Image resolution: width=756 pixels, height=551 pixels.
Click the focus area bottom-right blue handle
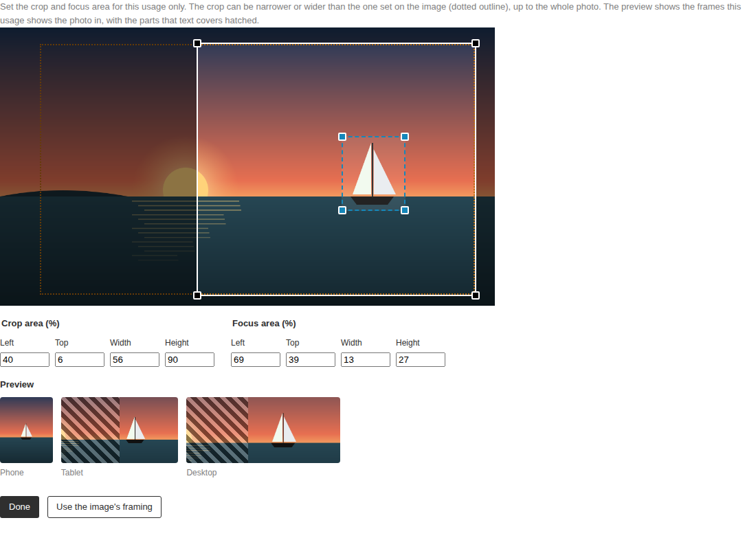click(405, 210)
